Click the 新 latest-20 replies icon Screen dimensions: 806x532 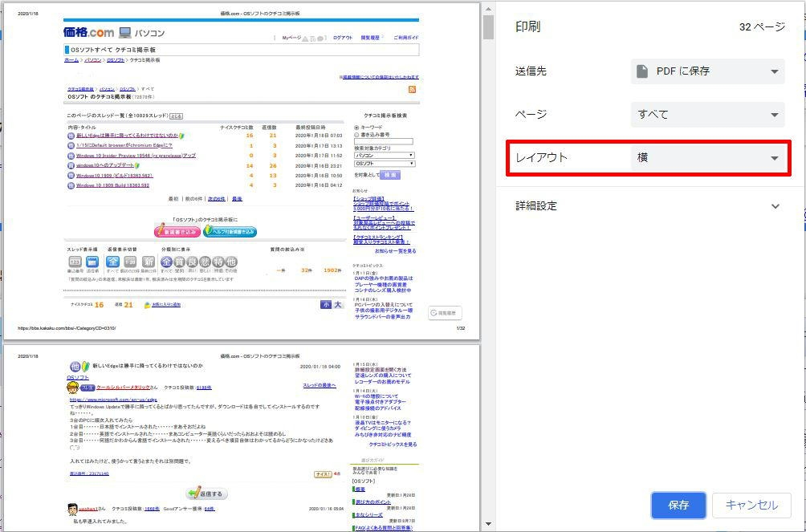point(148,262)
